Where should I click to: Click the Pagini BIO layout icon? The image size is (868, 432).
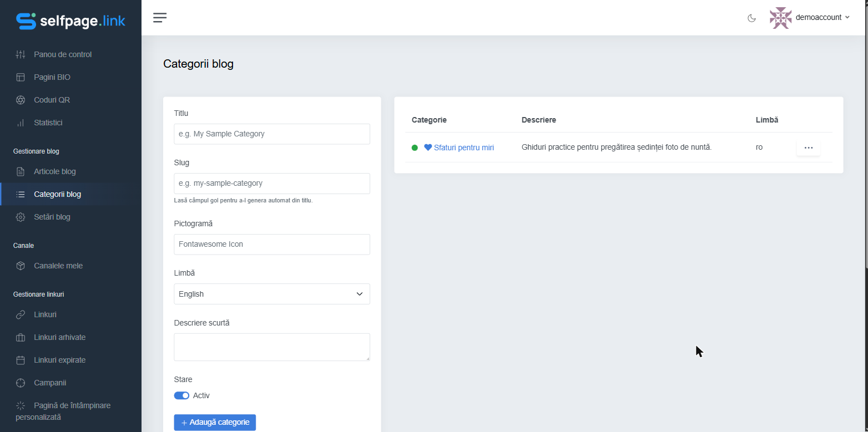21,77
